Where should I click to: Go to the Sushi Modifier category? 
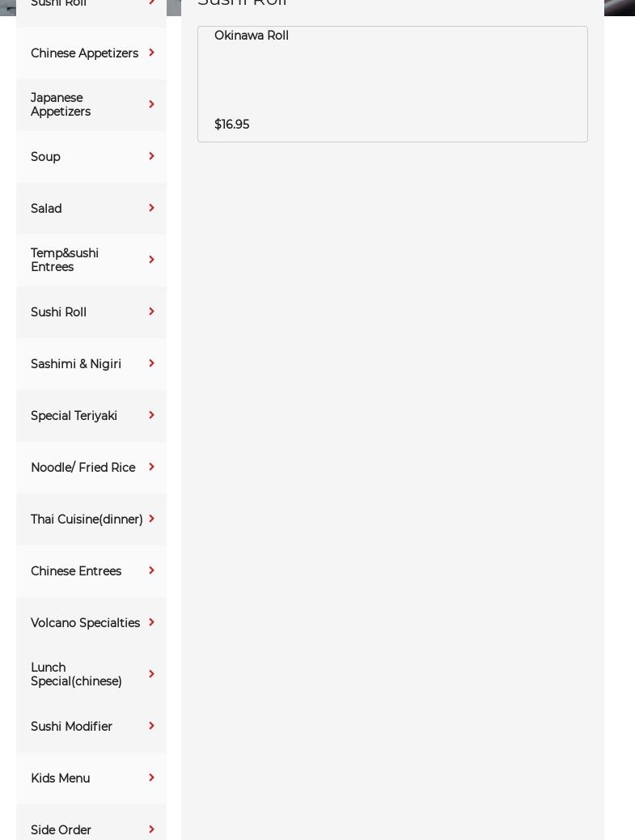point(71,727)
